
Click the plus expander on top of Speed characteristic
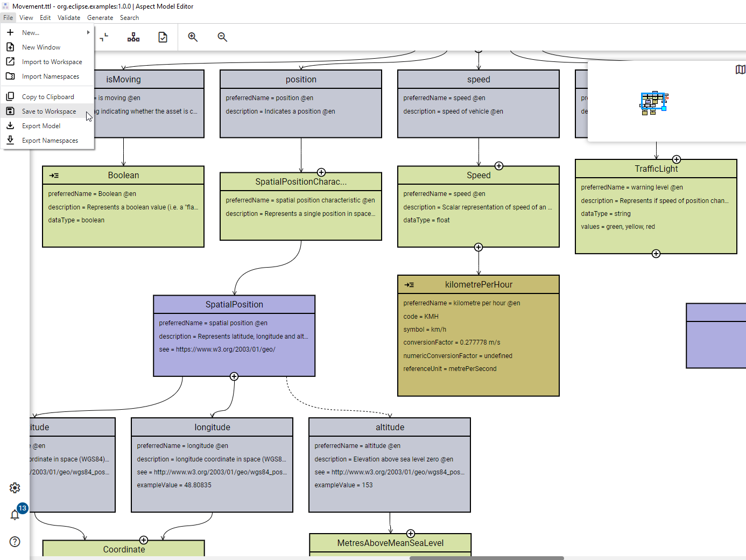[499, 166]
